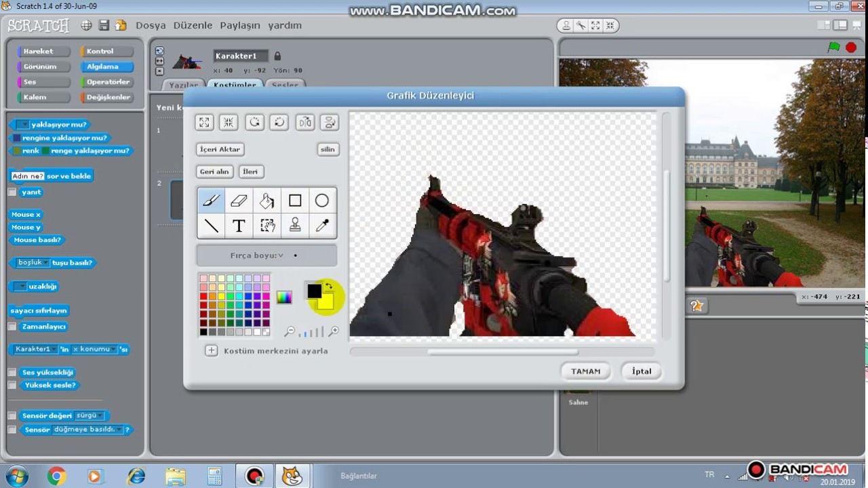
Task: Select don't-rotate rotation style
Action: pos(159,71)
